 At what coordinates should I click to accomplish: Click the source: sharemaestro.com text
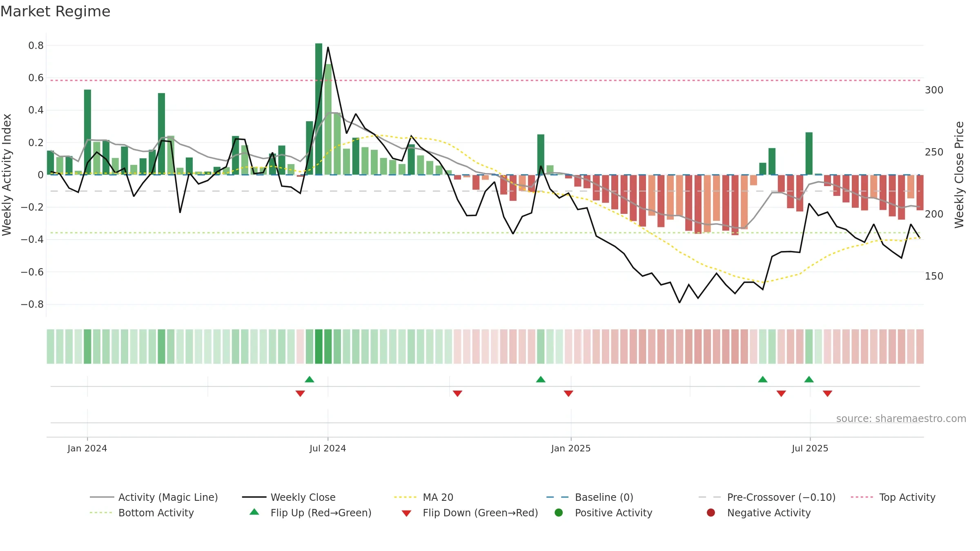pos(901,418)
